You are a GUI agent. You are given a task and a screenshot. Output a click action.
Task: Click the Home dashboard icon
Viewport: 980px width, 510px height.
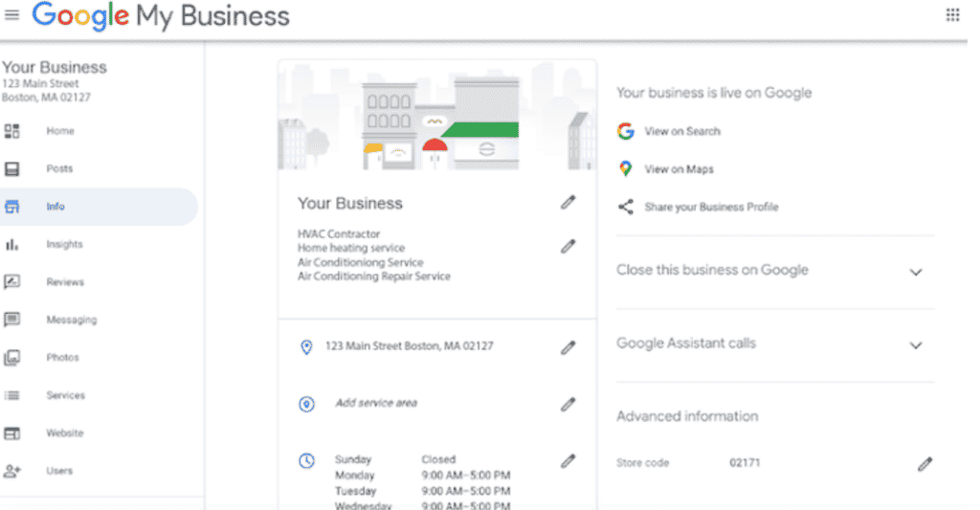point(11,131)
